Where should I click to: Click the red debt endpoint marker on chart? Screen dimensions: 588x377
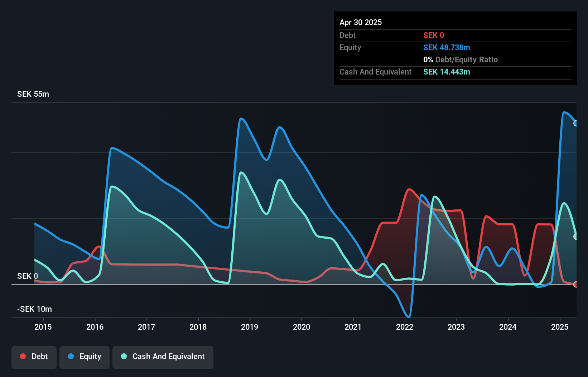click(x=575, y=285)
